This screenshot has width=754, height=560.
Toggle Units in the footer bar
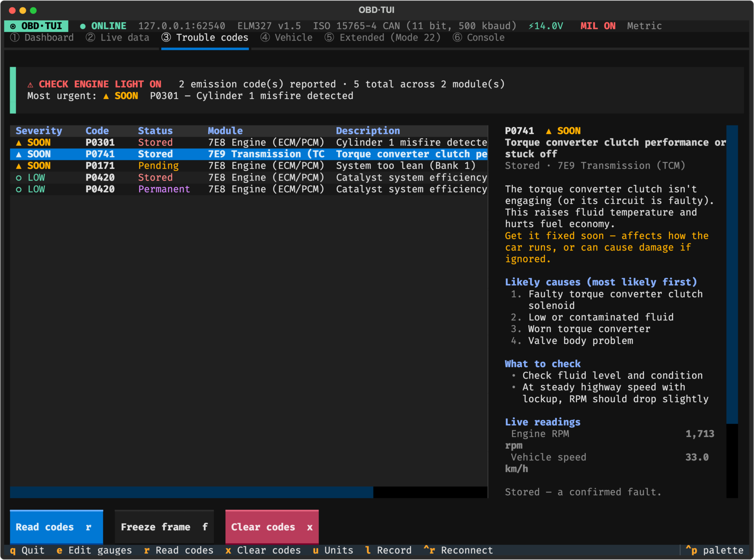333,550
